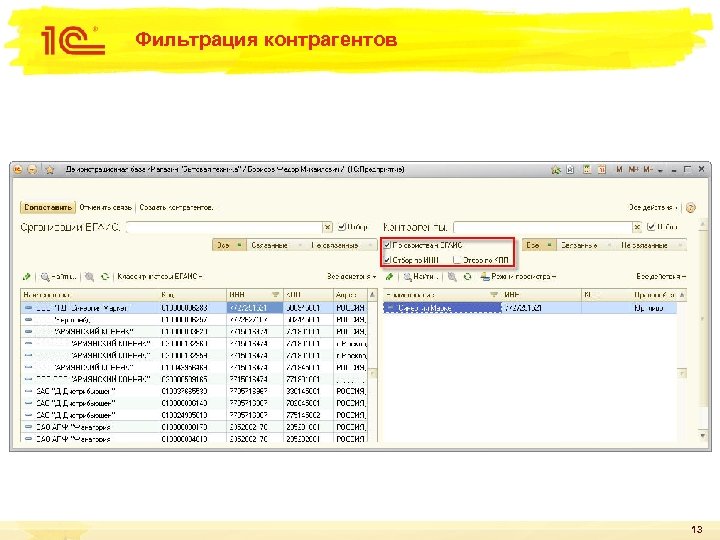Sort by the Код column header
The image size is (720, 540).
tap(192, 295)
